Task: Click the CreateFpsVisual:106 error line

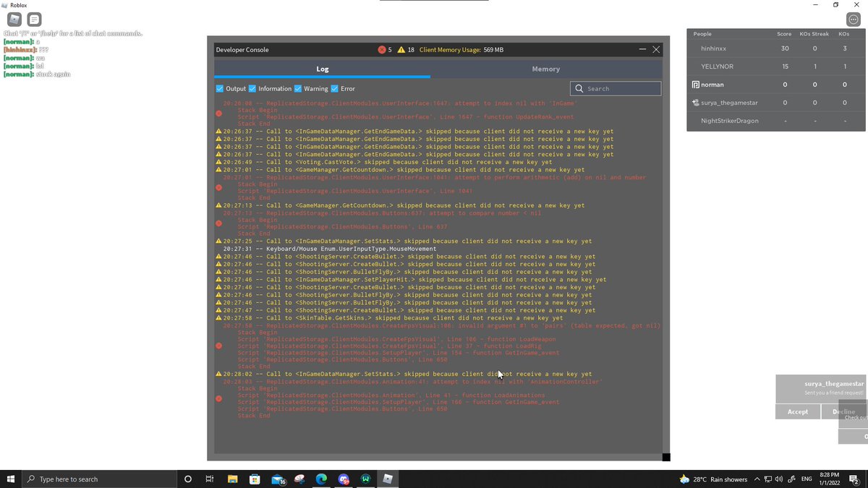Action: tap(441, 325)
